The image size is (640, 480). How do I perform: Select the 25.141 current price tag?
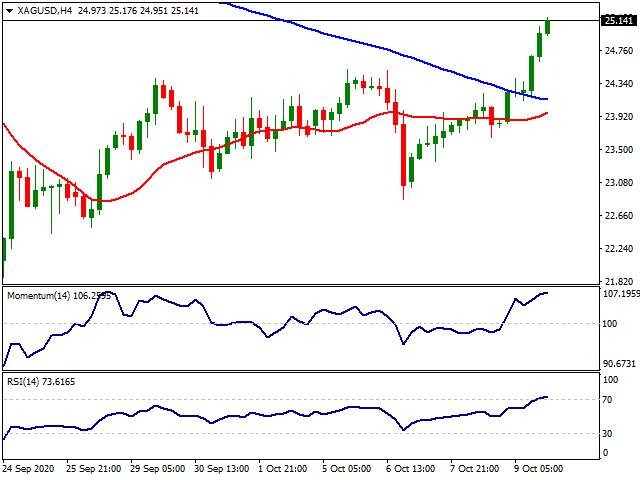click(x=619, y=20)
